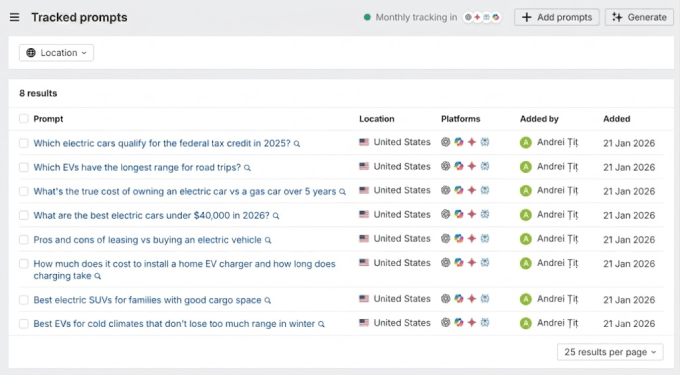Screen dimensions: 680x375
Task: Click the search icon after longest range prompt
Action: [247, 168]
